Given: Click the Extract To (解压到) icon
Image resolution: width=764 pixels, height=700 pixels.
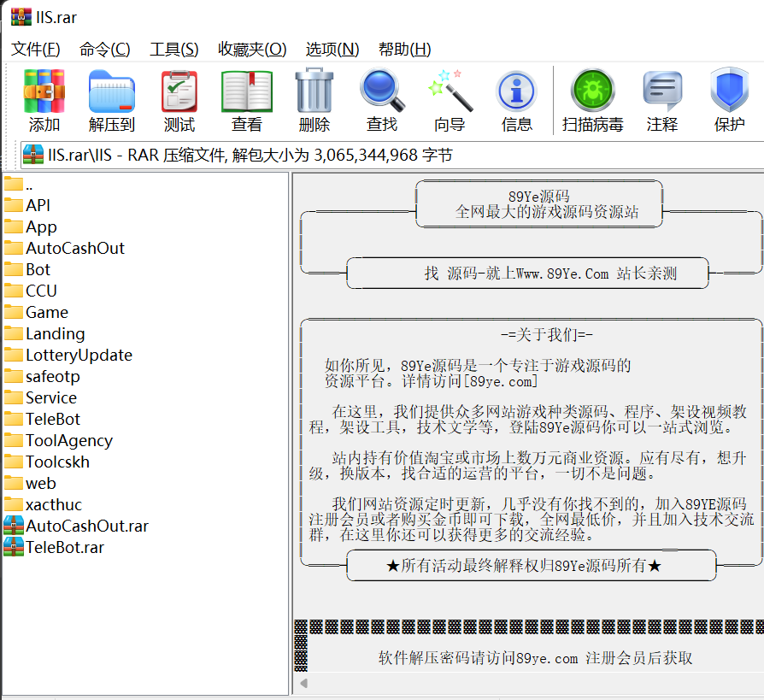Looking at the screenshot, I should [x=112, y=92].
